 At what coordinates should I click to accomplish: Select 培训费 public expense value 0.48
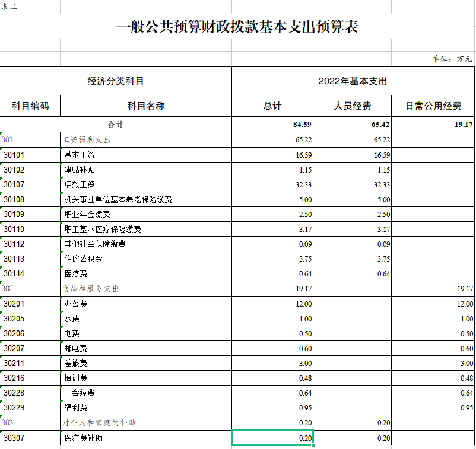coord(433,378)
